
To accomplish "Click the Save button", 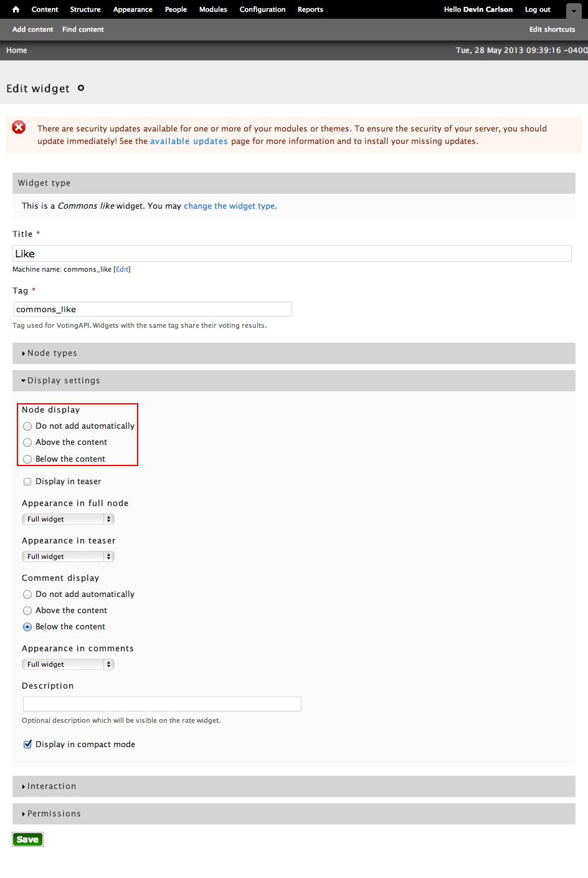I will [27, 839].
